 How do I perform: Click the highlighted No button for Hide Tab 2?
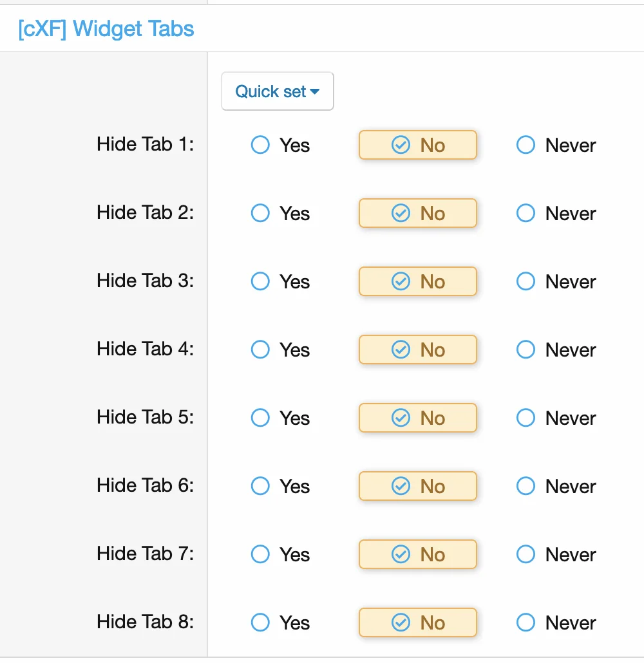click(x=417, y=213)
